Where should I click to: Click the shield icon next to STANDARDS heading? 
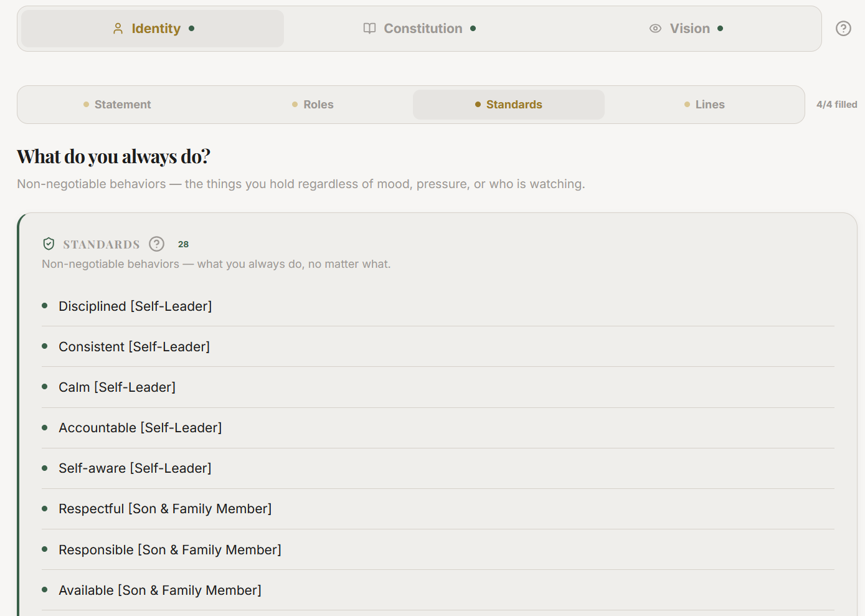coord(49,244)
